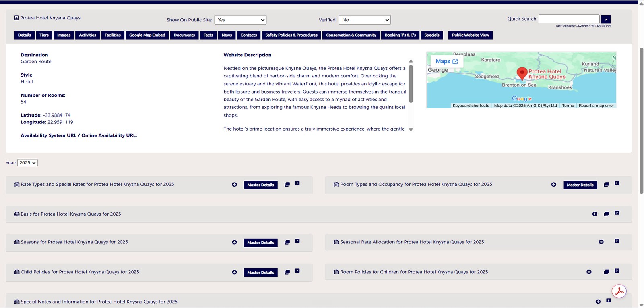Add a new entry to Room Types and Occupancy
Image resolution: width=644 pixels, height=308 pixels.
pos(553,185)
